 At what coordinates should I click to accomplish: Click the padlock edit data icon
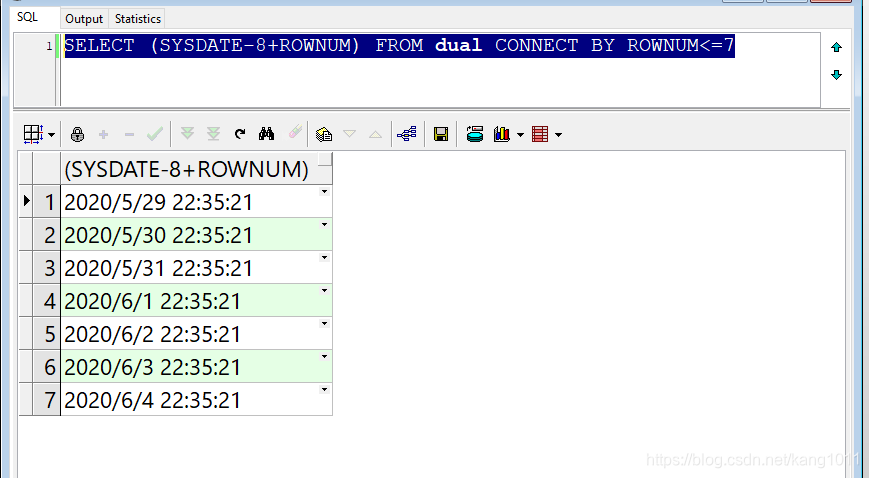[x=78, y=134]
